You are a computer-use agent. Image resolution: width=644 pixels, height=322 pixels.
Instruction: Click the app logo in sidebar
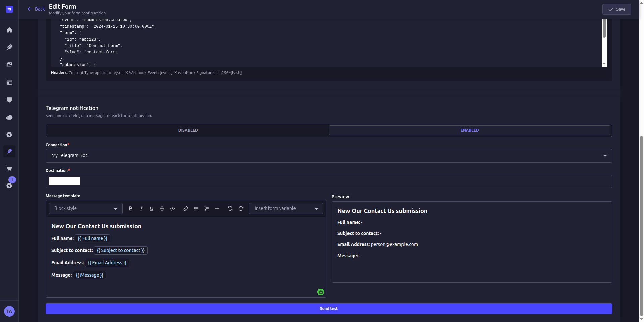(x=9, y=9)
